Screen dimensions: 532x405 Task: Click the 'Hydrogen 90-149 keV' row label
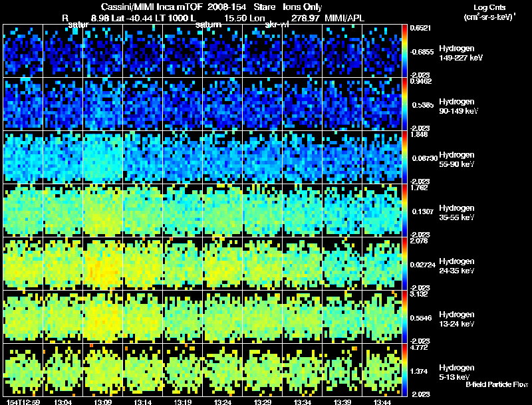[458, 106]
